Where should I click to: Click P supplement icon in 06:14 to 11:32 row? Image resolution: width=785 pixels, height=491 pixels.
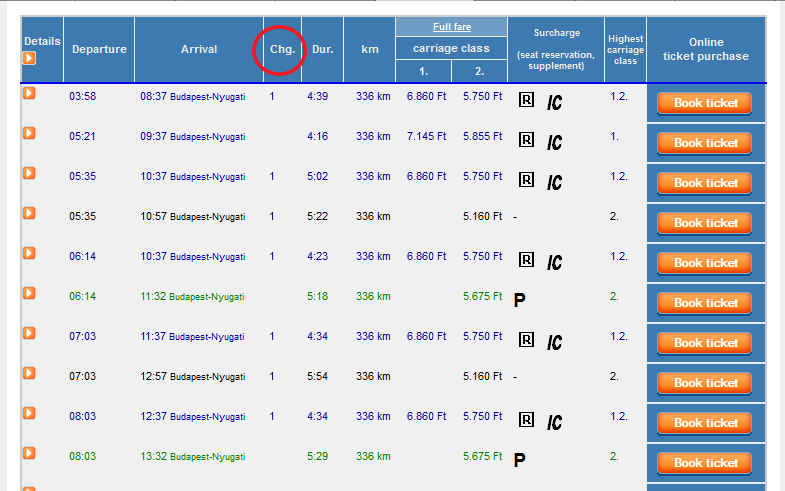point(520,300)
